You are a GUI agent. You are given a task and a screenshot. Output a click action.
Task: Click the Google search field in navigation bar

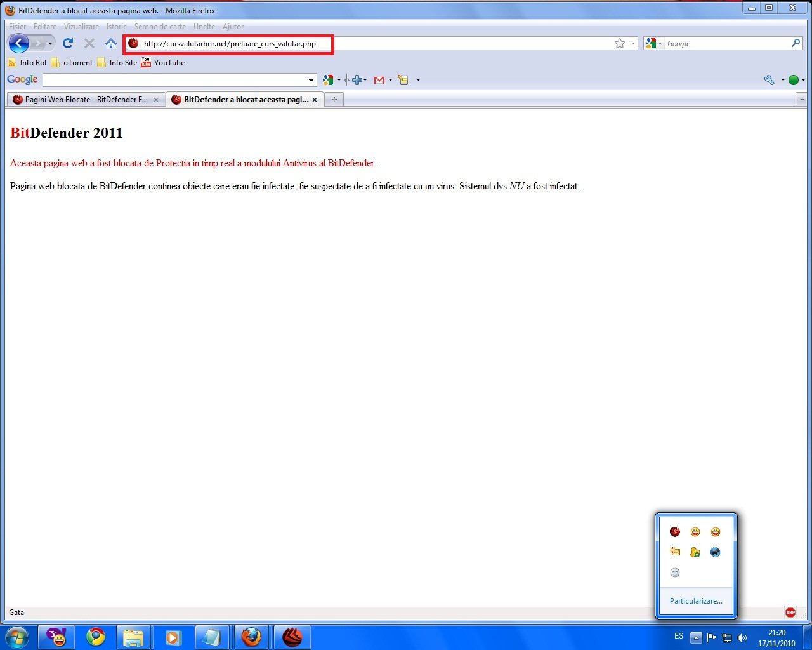(x=726, y=44)
